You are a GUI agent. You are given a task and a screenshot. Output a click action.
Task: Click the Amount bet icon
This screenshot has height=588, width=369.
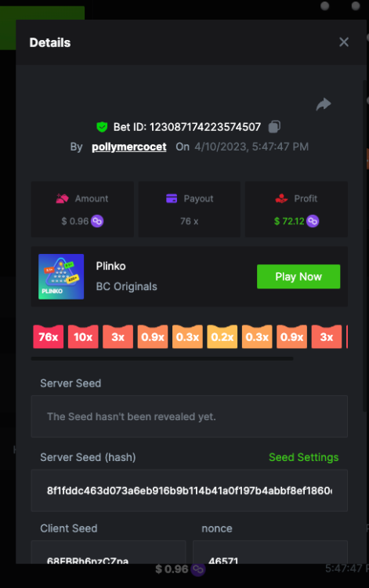tap(62, 198)
